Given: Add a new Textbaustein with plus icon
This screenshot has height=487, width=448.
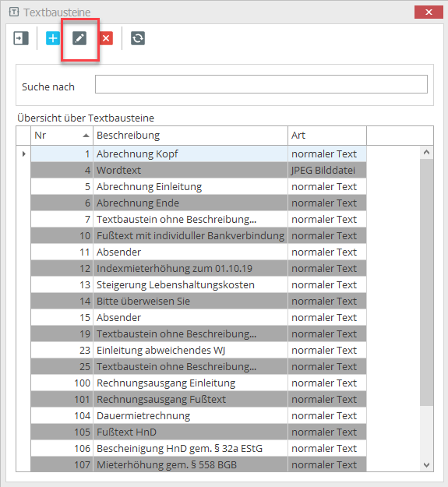Looking at the screenshot, I should tap(53, 38).
